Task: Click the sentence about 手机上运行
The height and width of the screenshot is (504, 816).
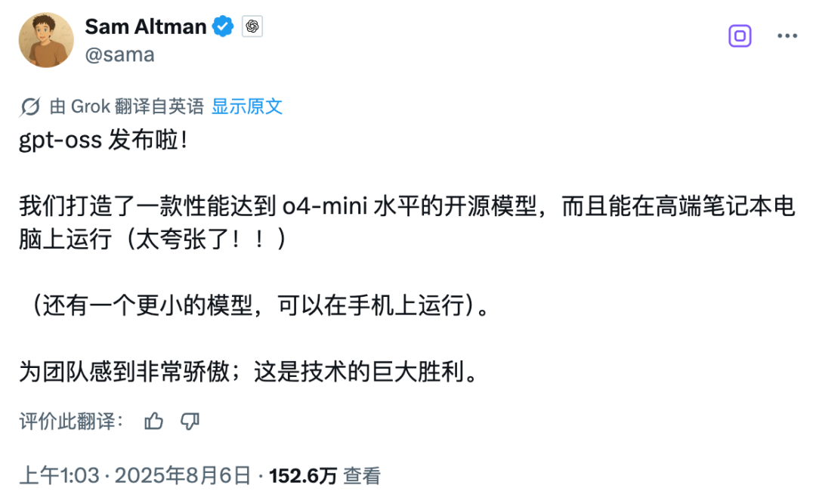Action: tap(254, 305)
